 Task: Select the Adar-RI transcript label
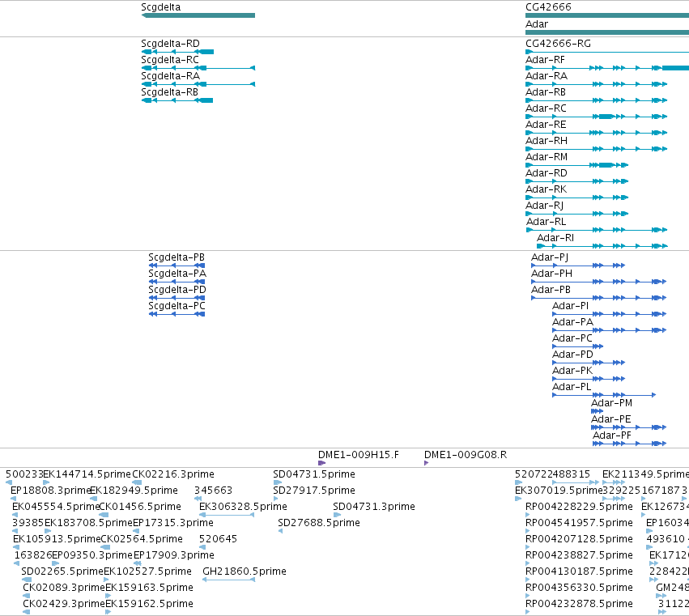[x=555, y=238]
